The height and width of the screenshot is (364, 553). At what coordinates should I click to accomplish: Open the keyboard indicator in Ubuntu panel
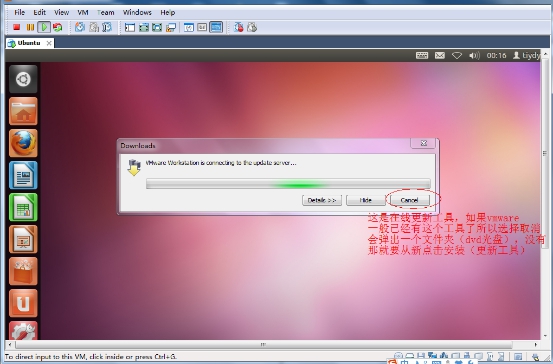click(x=422, y=55)
